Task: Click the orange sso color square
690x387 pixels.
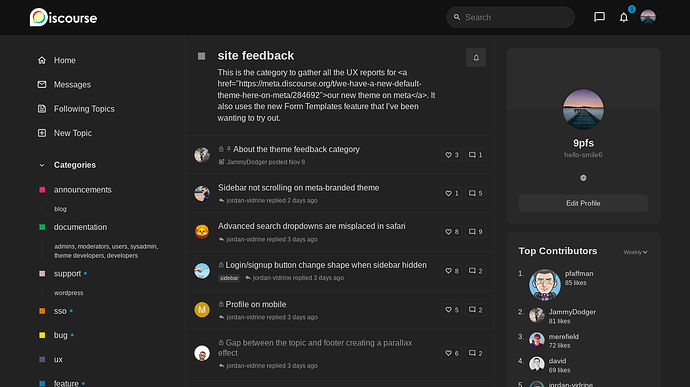Action: pos(42,311)
